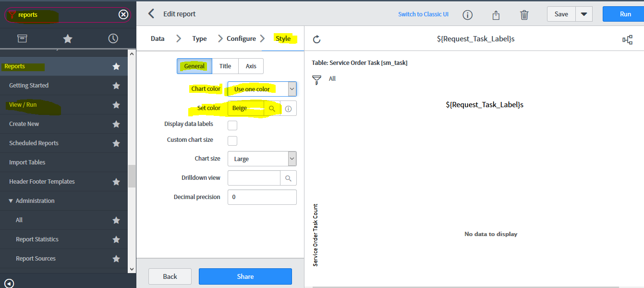Screen dimensions: 644x288
Task: Go back using the Edit report chevron
Action: coord(151,14)
